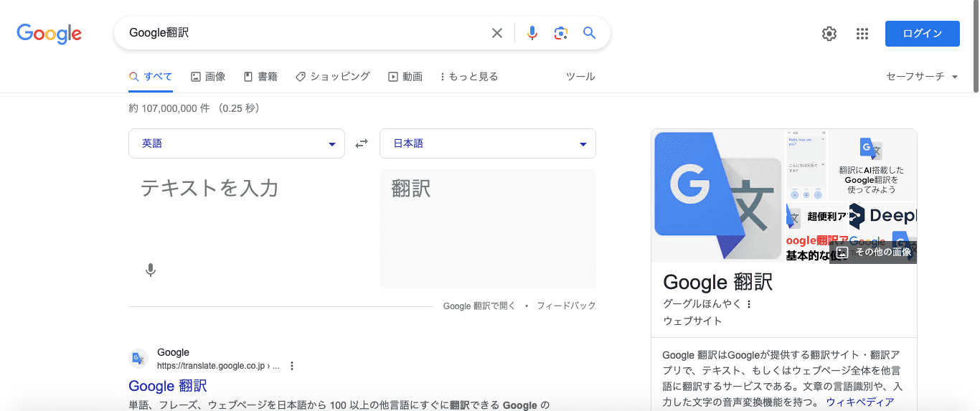Click the page vertical scrollbar
This screenshot has width=980, height=411.
[x=976, y=47]
